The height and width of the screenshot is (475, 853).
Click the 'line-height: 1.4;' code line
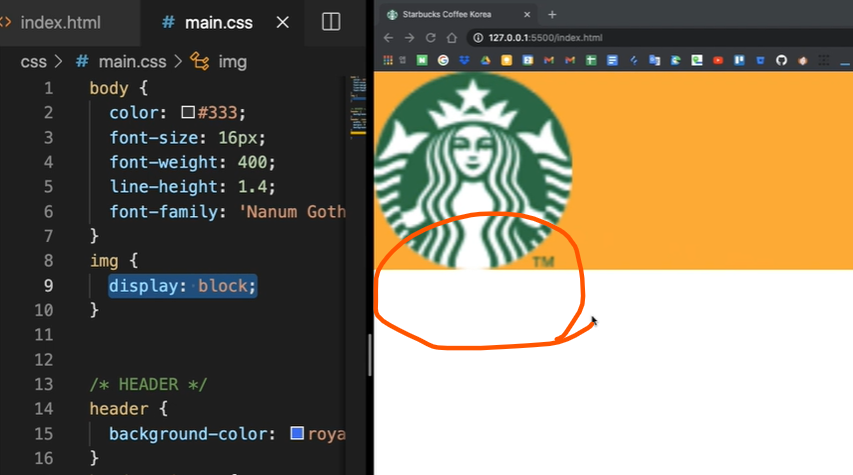(193, 187)
